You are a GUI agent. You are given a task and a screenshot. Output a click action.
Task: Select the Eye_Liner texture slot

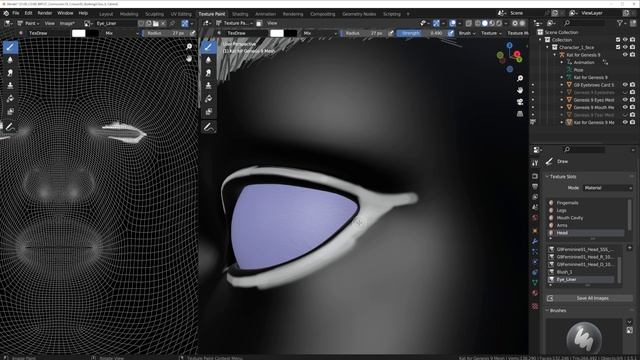[x=582, y=280]
